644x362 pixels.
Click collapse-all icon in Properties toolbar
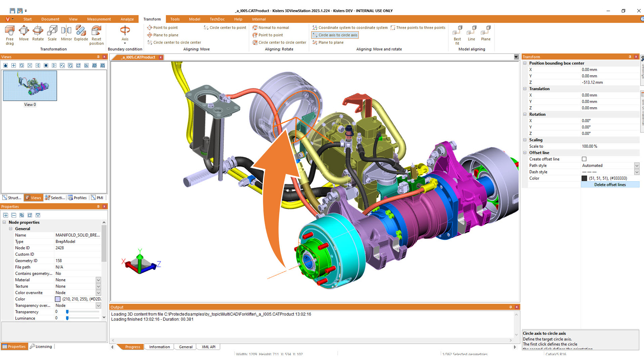[x=14, y=215]
